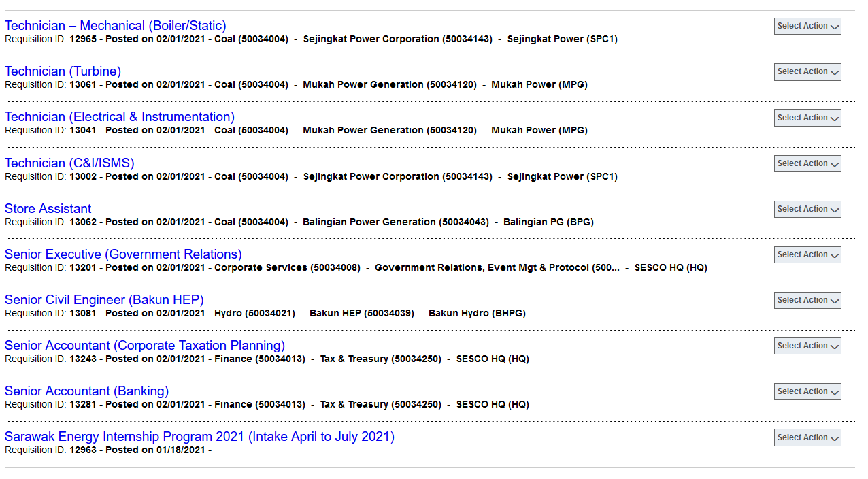Open Technician – Mechanical (Boiler/Static) job link
This screenshot has height=479, width=868.
tap(116, 26)
